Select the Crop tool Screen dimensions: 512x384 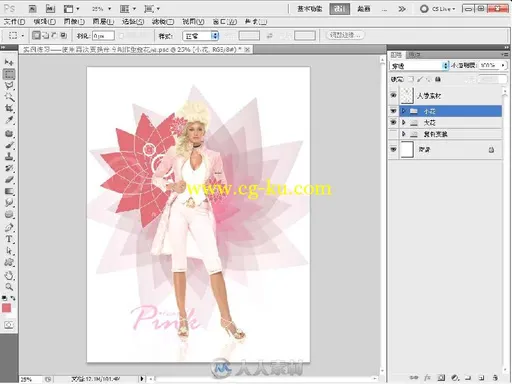(9, 108)
